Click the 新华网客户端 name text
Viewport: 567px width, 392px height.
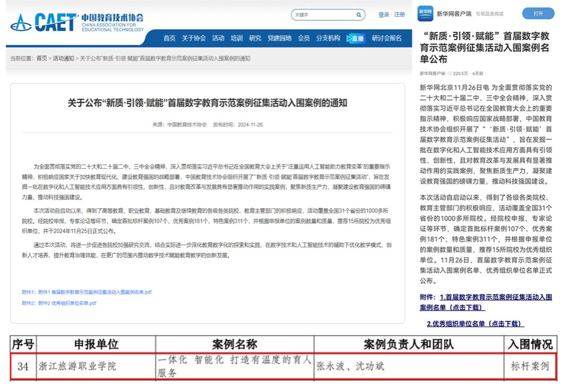(x=454, y=14)
